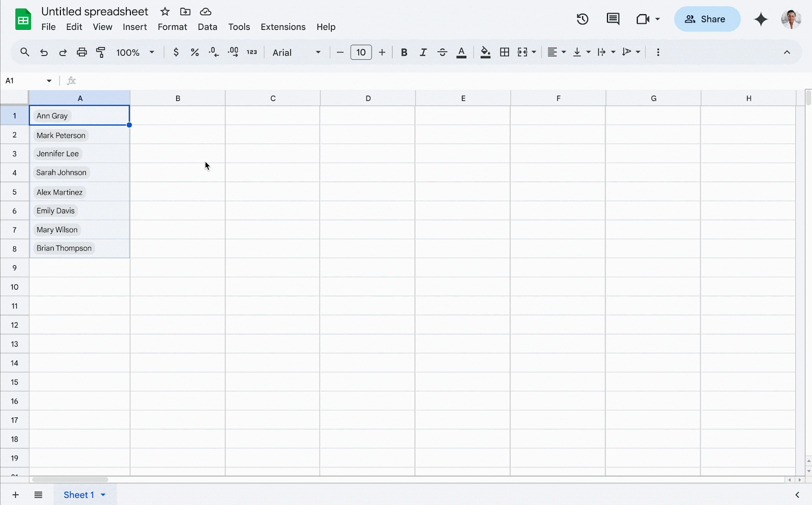Open the Extensions menu
Image resolution: width=812 pixels, height=505 pixels.
coord(283,27)
